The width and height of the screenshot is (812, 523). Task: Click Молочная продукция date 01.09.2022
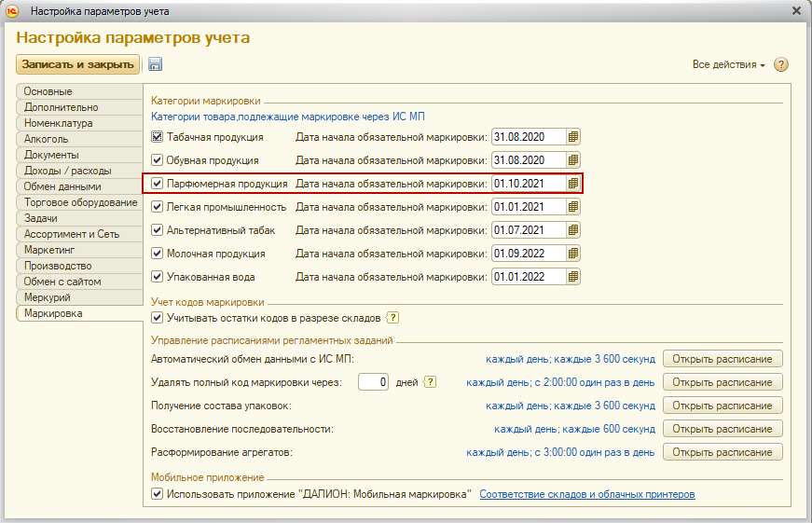(529, 254)
